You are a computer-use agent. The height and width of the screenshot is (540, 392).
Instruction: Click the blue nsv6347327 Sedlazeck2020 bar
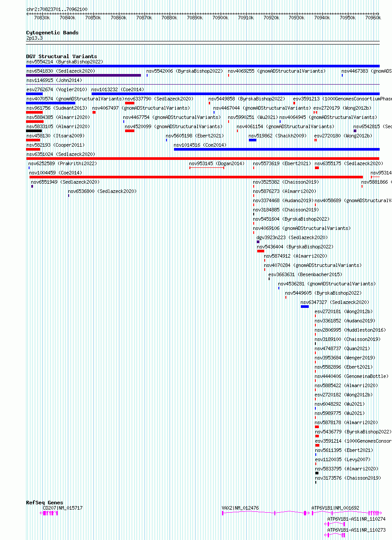305,307
